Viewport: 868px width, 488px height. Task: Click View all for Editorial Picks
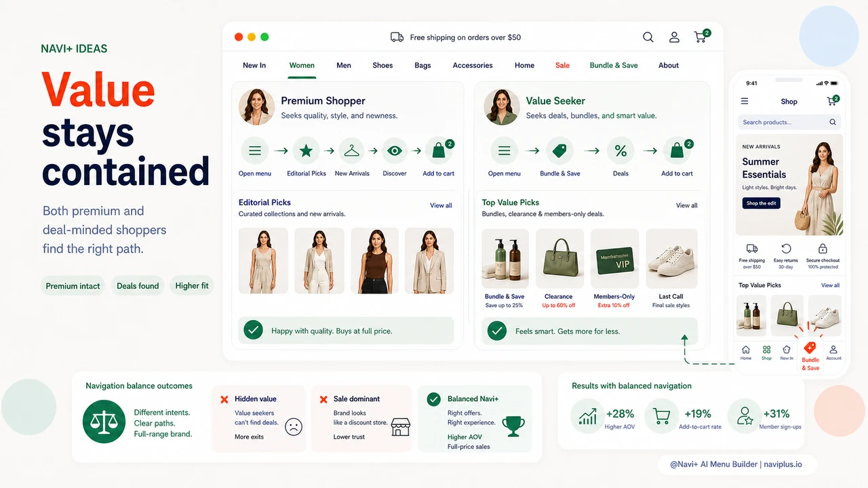[x=441, y=205]
